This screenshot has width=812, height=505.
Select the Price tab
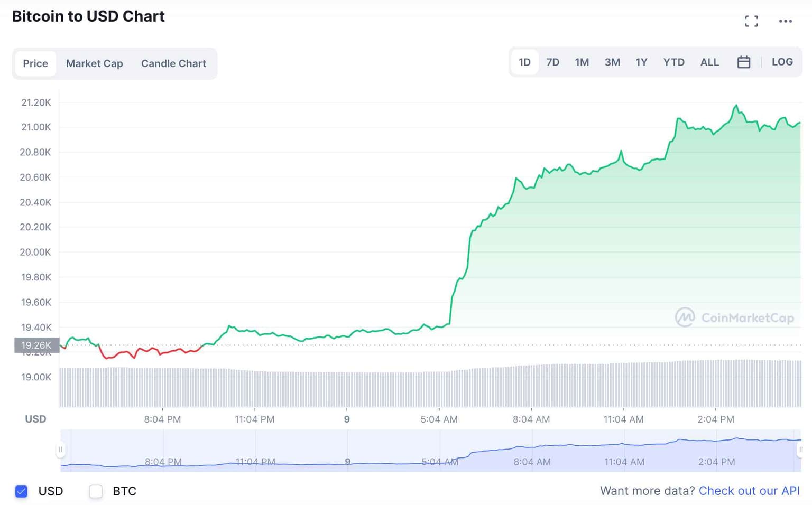click(35, 63)
